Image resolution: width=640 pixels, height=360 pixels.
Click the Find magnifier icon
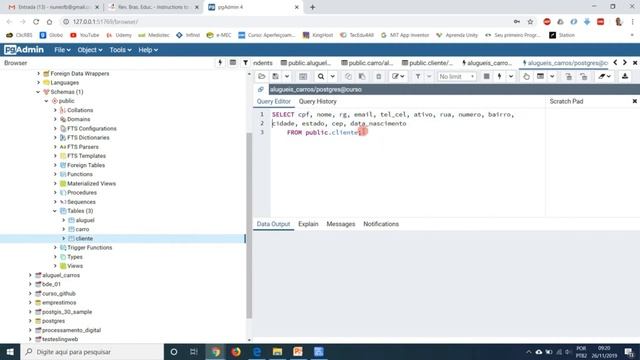[321, 76]
